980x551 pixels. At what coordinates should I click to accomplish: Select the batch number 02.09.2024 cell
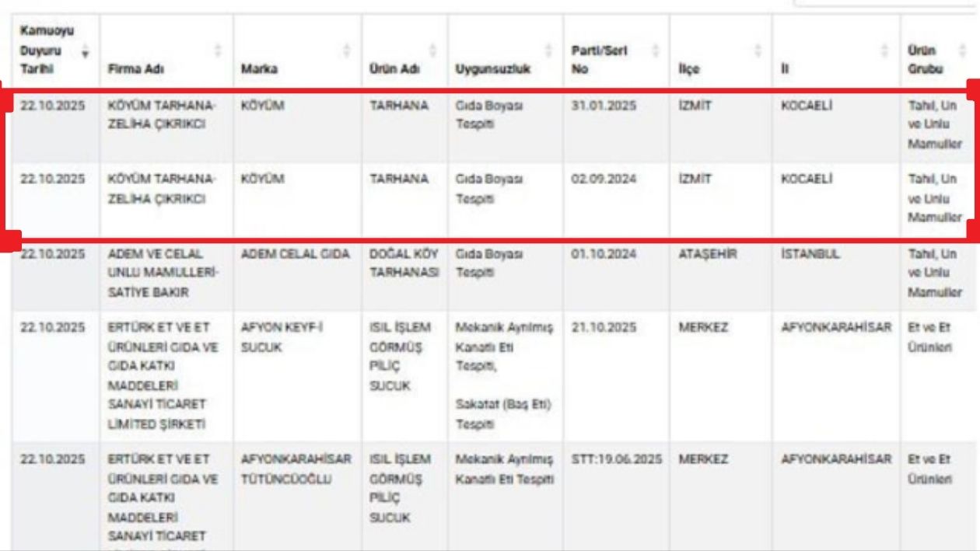(604, 180)
